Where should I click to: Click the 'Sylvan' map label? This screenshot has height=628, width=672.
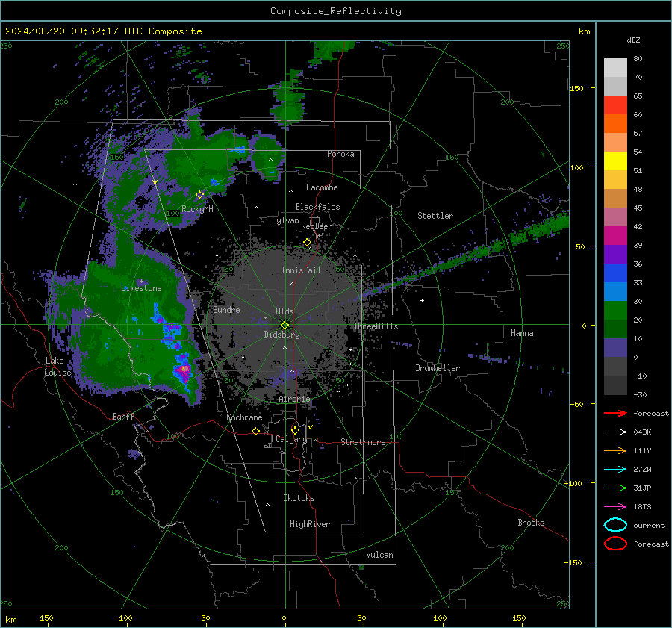(x=285, y=220)
